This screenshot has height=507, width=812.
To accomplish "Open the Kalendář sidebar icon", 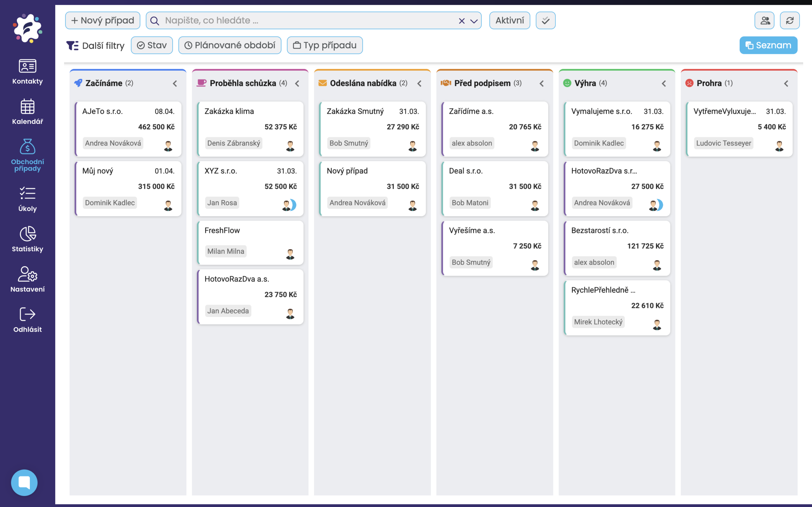I will [x=27, y=111].
